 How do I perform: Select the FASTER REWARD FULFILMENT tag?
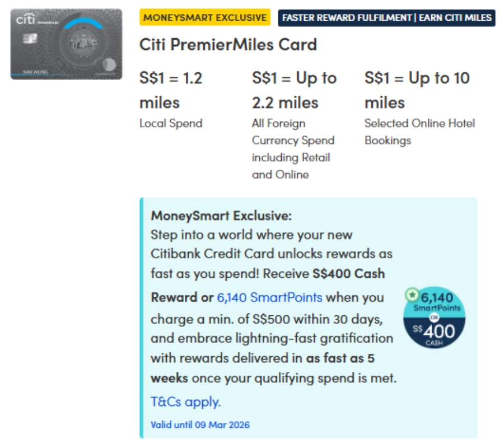click(x=386, y=17)
